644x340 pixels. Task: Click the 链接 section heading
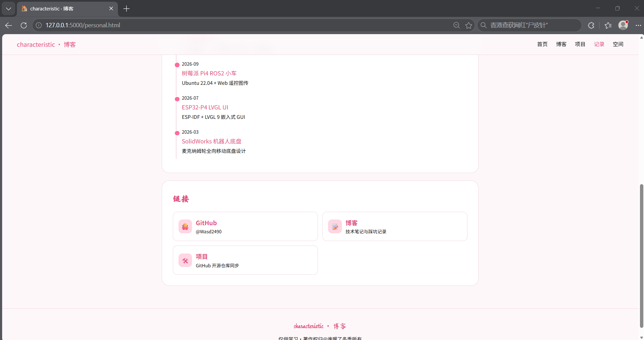[181, 199]
